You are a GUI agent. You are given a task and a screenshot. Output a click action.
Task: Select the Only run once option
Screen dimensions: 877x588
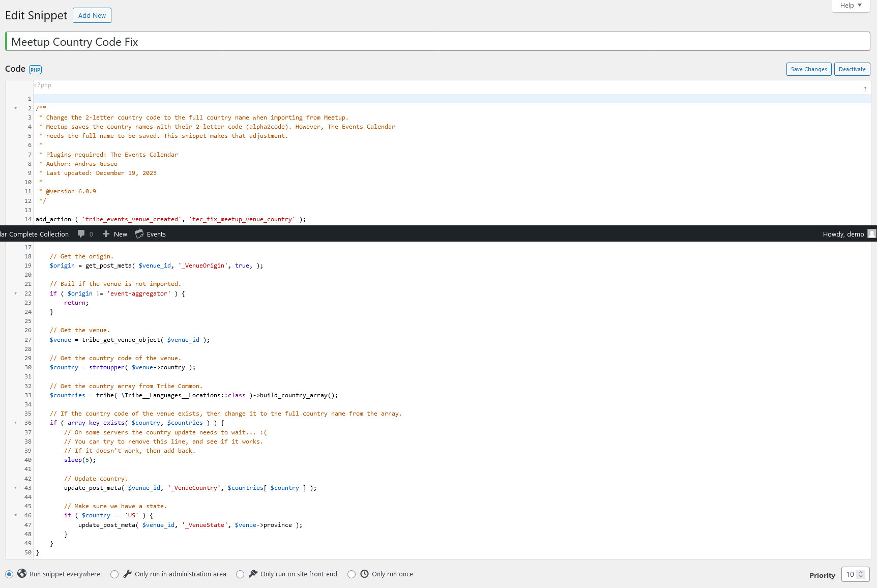[x=352, y=574]
